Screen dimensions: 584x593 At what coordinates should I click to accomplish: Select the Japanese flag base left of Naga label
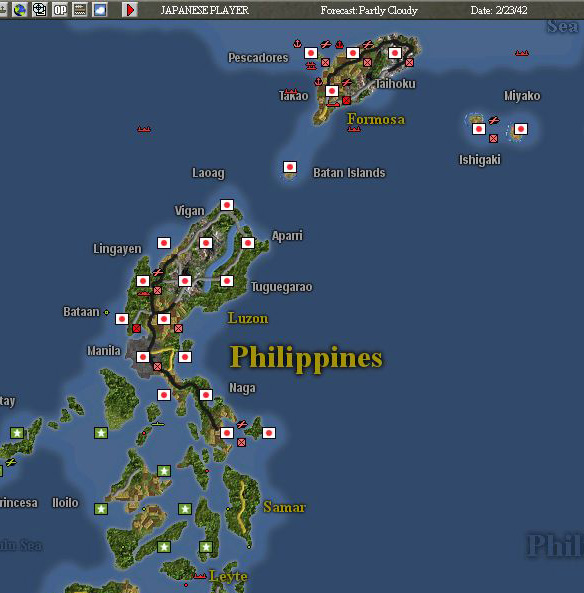click(x=206, y=395)
